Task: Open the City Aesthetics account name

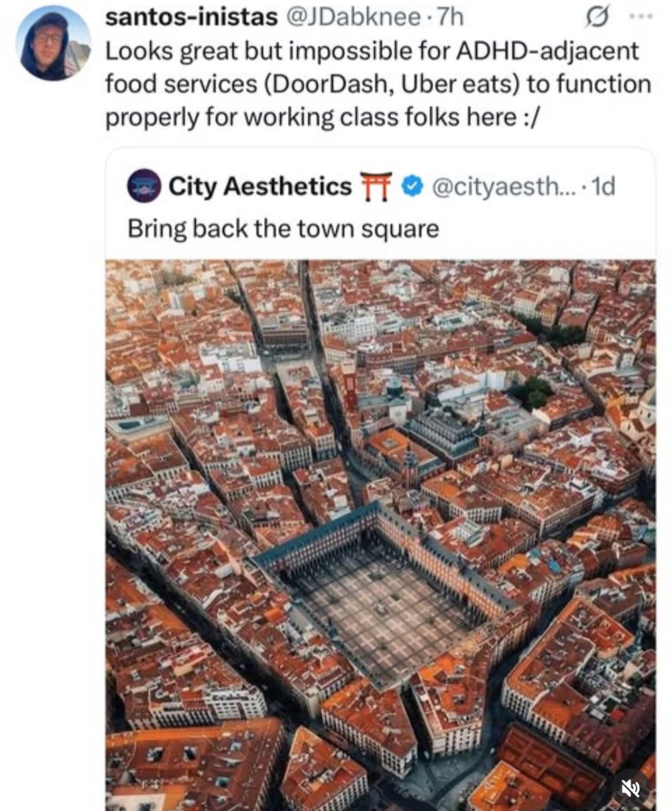Action: 260,187
